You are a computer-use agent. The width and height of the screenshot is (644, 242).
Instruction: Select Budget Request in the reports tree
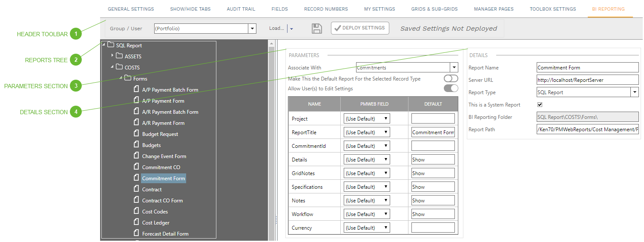160,134
